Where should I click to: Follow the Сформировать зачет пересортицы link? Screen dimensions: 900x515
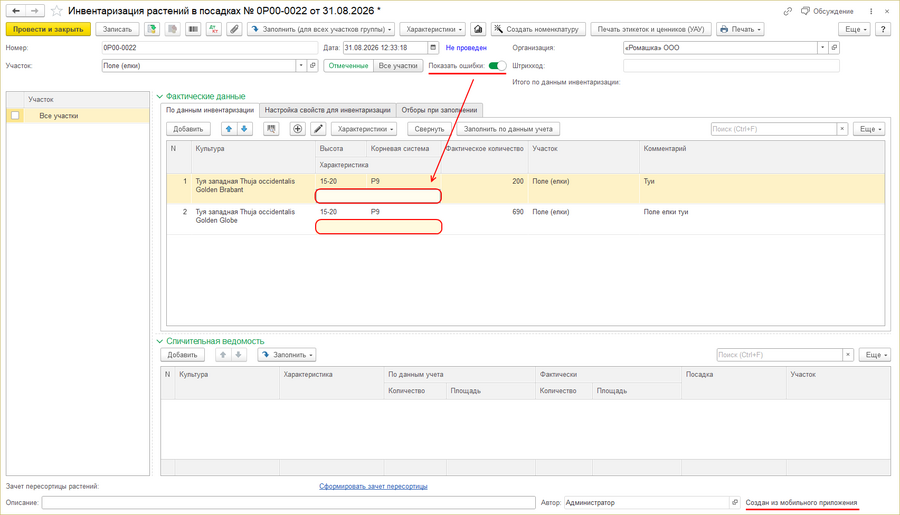(x=373, y=486)
